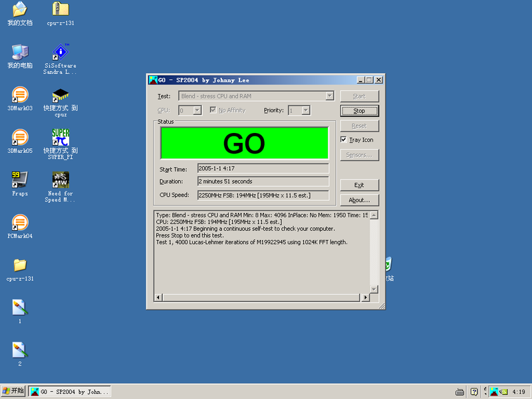Click the SP2004 title bar icon

click(x=153, y=80)
